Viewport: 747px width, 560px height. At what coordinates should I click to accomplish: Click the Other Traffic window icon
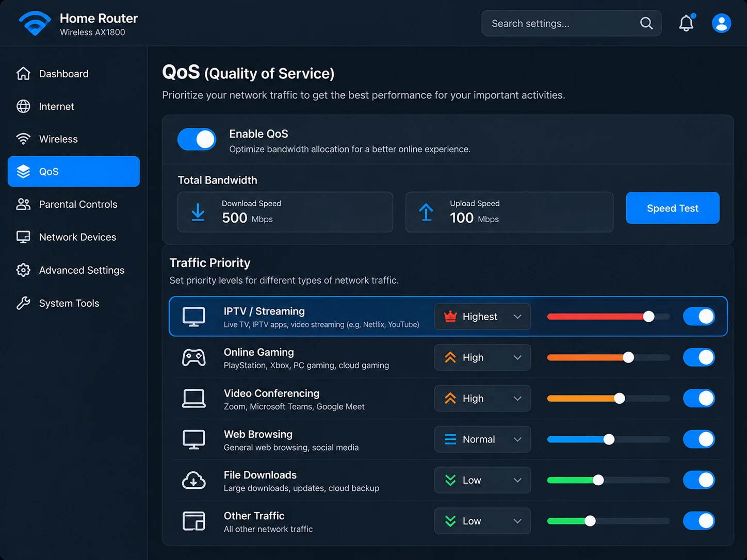pyautogui.click(x=194, y=521)
